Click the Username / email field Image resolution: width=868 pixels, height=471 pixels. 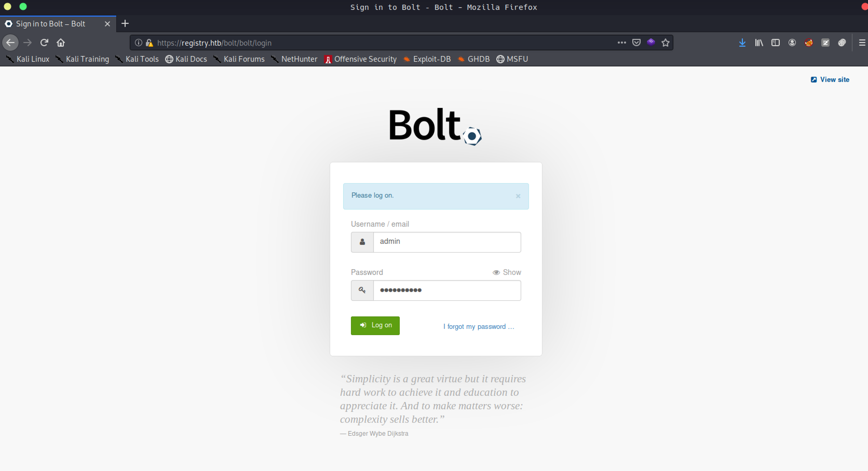447,242
